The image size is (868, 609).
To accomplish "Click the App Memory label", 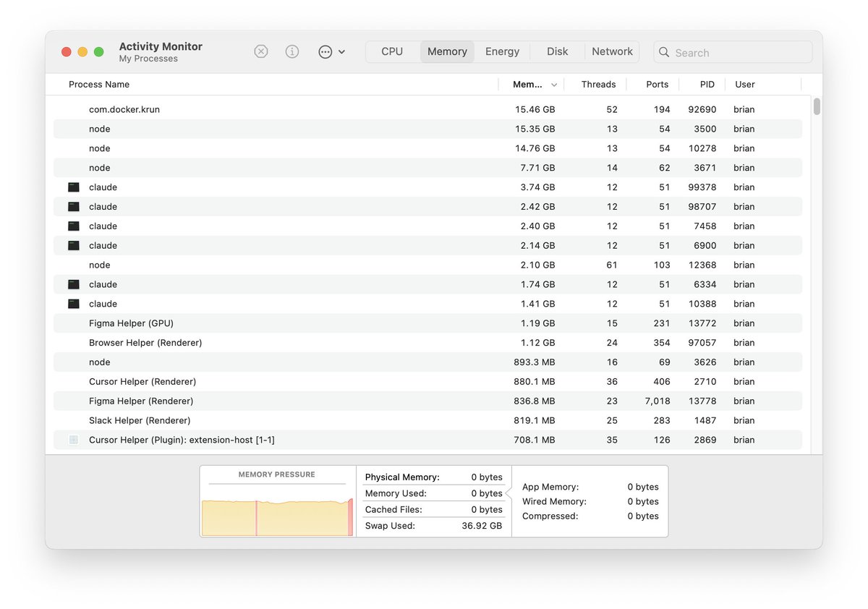I will (550, 487).
